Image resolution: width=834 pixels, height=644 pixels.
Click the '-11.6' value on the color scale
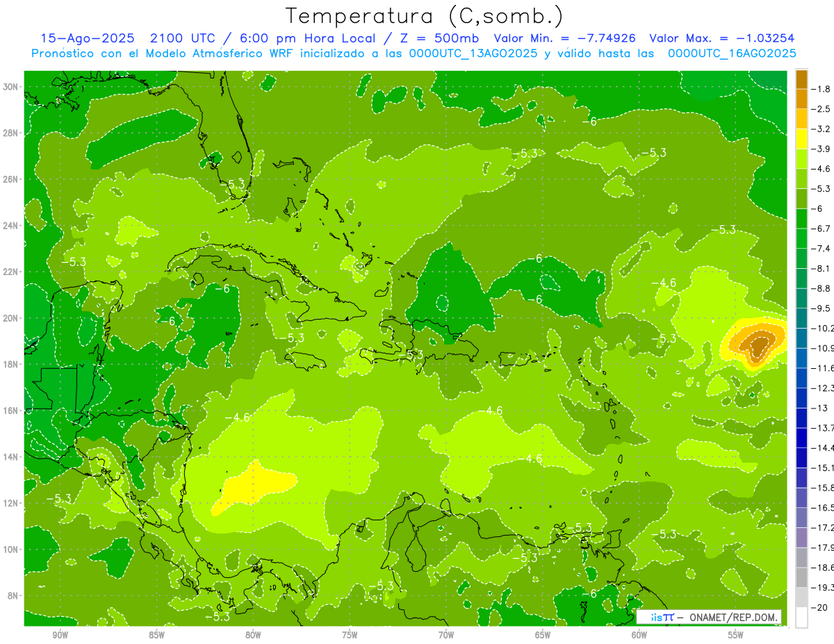(823, 368)
